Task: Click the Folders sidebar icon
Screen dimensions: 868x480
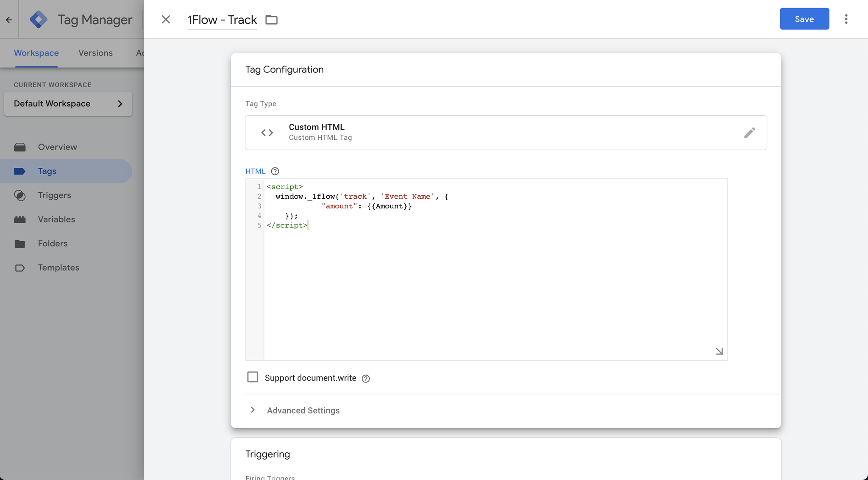Action: click(x=19, y=244)
